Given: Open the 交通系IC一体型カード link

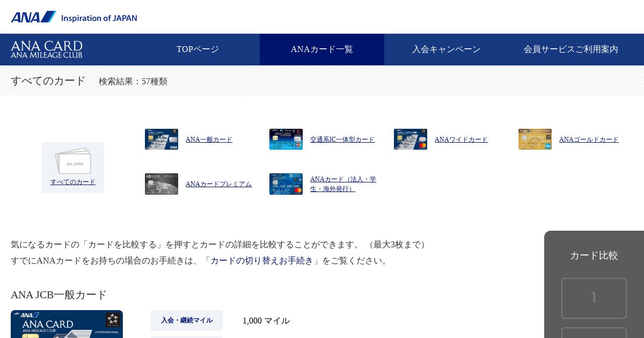Looking at the screenshot, I should pyautogui.click(x=342, y=139).
